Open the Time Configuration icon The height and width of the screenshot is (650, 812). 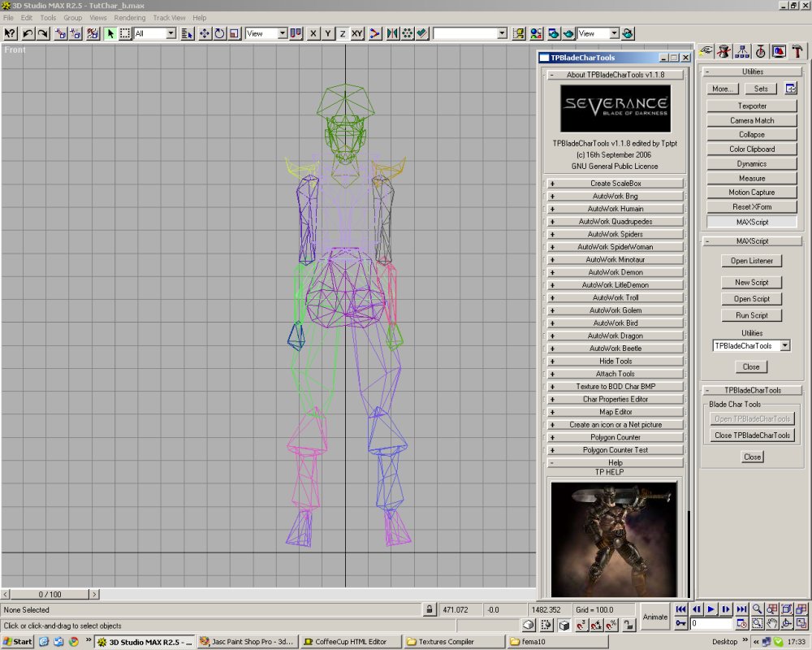741,623
